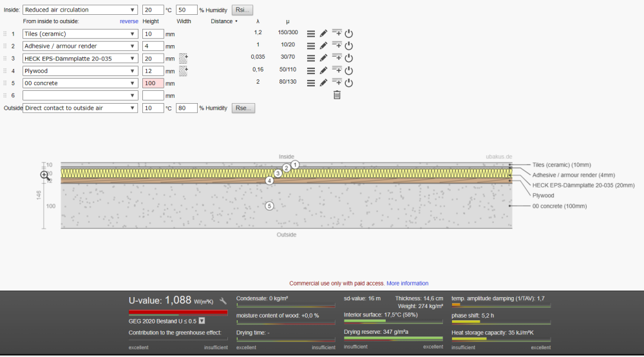Open layer menu for Adhesive / armour render
The height and width of the screenshot is (357, 644).
(x=311, y=46)
